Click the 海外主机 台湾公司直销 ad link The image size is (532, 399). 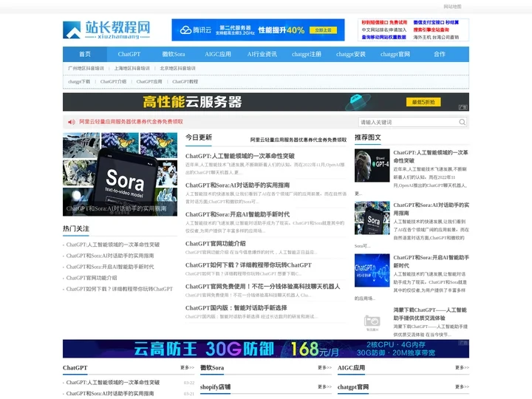(436, 38)
